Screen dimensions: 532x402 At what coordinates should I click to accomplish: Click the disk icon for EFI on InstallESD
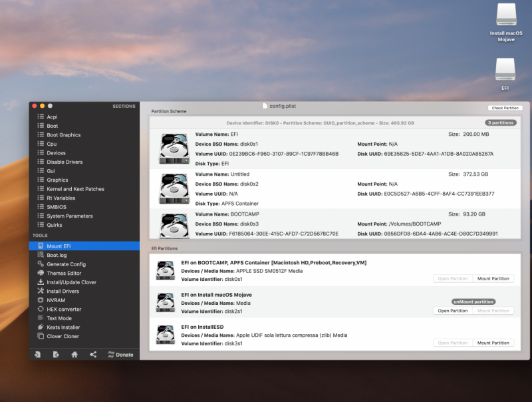[165, 335]
